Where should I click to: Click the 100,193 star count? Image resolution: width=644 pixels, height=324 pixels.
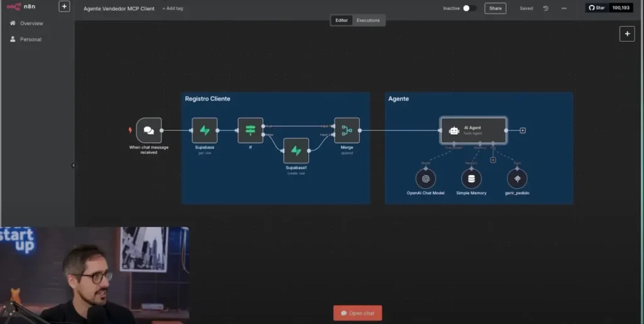pos(621,8)
